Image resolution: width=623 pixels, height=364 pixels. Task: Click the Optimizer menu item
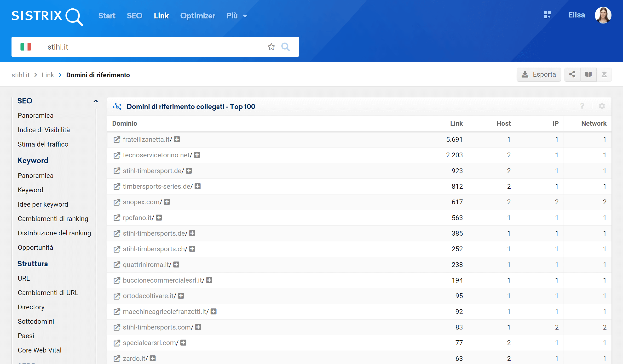[x=198, y=16]
